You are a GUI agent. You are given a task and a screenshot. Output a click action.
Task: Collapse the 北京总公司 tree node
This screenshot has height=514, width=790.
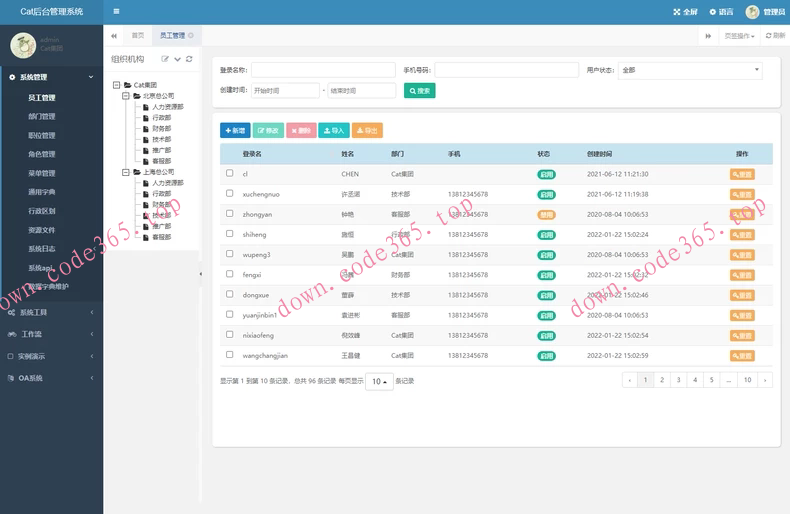126,96
